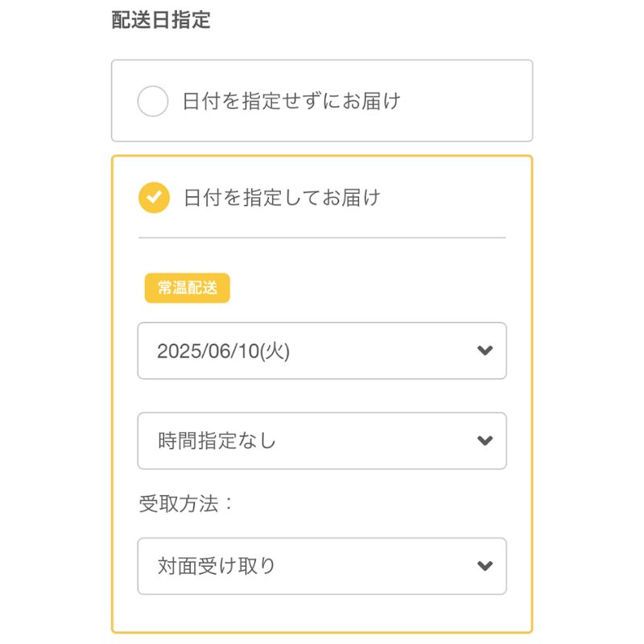Click the 2025/06/10(火) date text
This screenshot has height=644, width=644.
click(224, 351)
